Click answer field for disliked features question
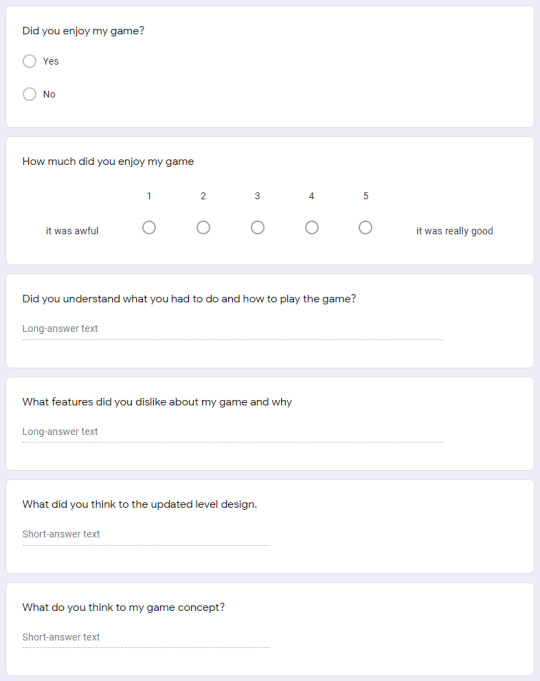The height and width of the screenshot is (681, 540). pyautogui.click(x=232, y=432)
